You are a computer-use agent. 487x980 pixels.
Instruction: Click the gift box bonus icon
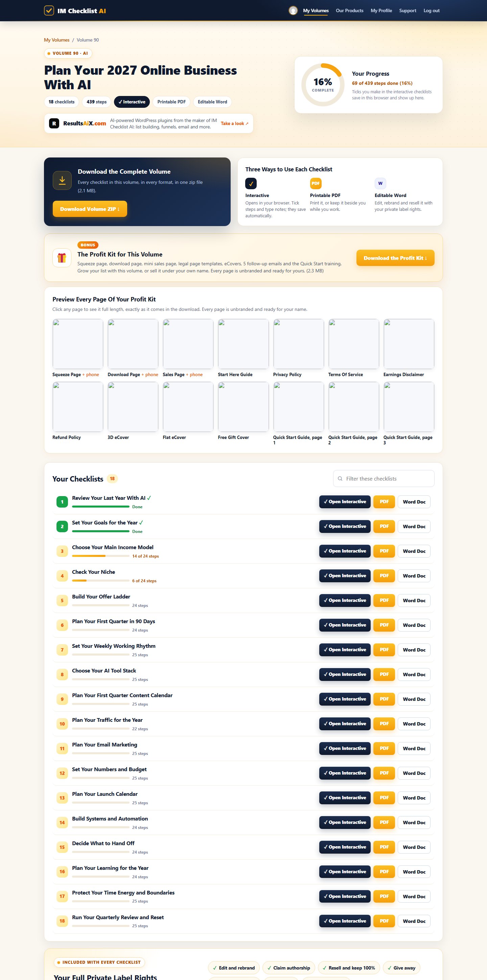pyautogui.click(x=62, y=258)
